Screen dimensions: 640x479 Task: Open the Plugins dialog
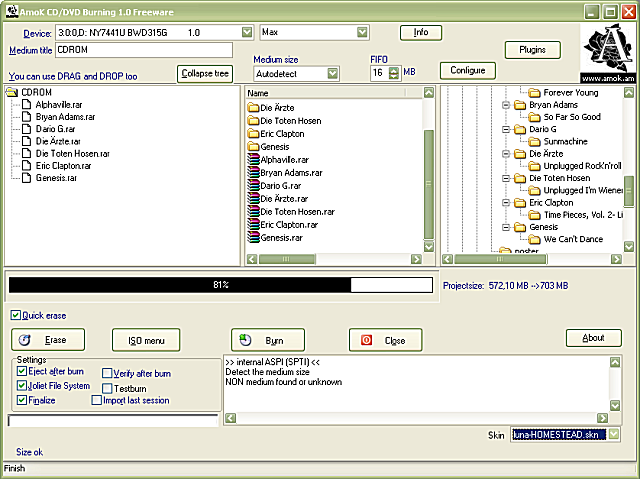tap(533, 50)
